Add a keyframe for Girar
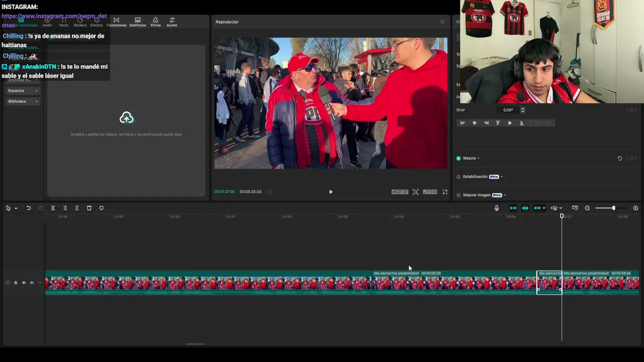Screen dimensions: 644x362 click(631, 110)
